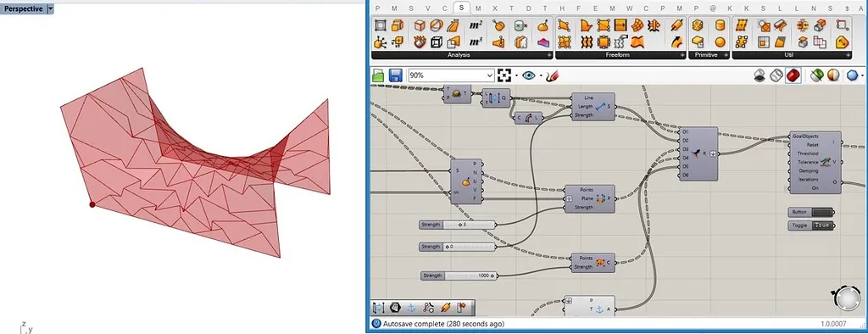Screen dimensions: 868x334
Task: Expand the Freeform panel
Action: point(682,55)
